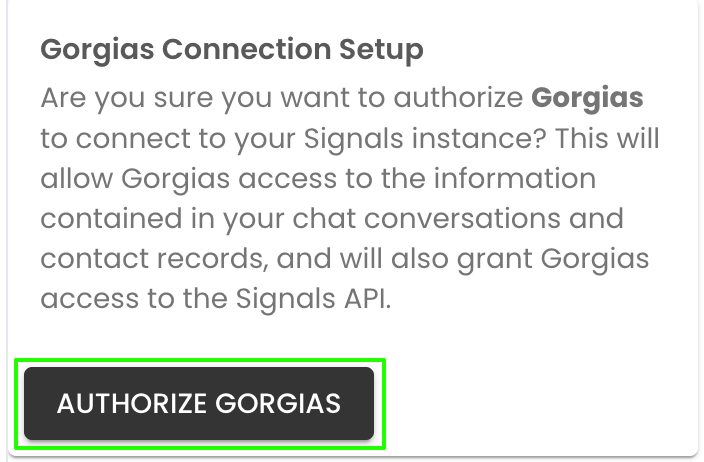Screen dimensions: 704x462
Task: Click the 'grant Gorgias' phrase
Action: (x=553, y=259)
